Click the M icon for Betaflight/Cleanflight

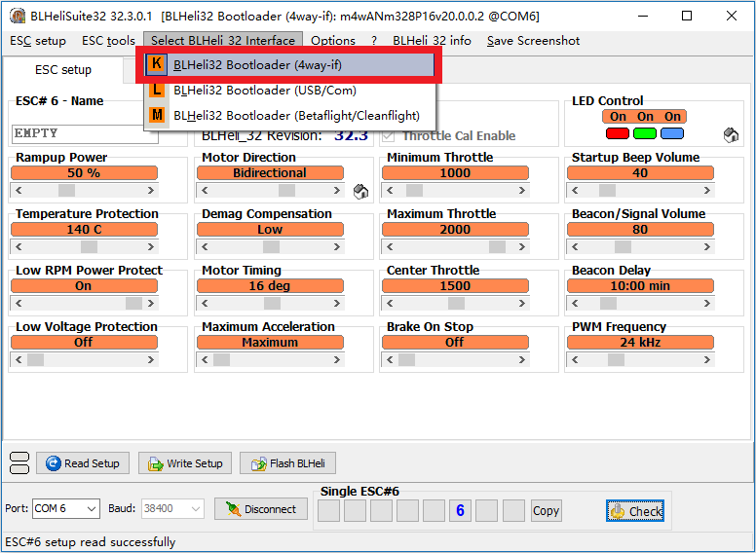(157, 115)
